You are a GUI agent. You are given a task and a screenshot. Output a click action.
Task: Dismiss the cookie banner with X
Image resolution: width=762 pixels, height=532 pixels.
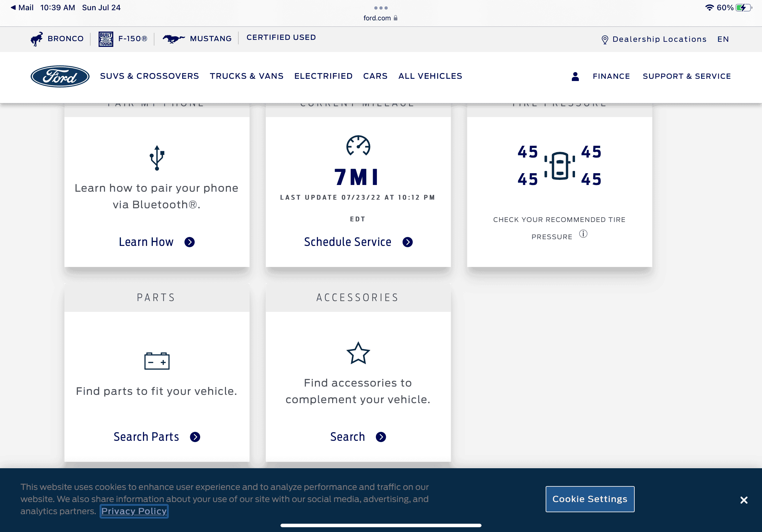(x=744, y=500)
